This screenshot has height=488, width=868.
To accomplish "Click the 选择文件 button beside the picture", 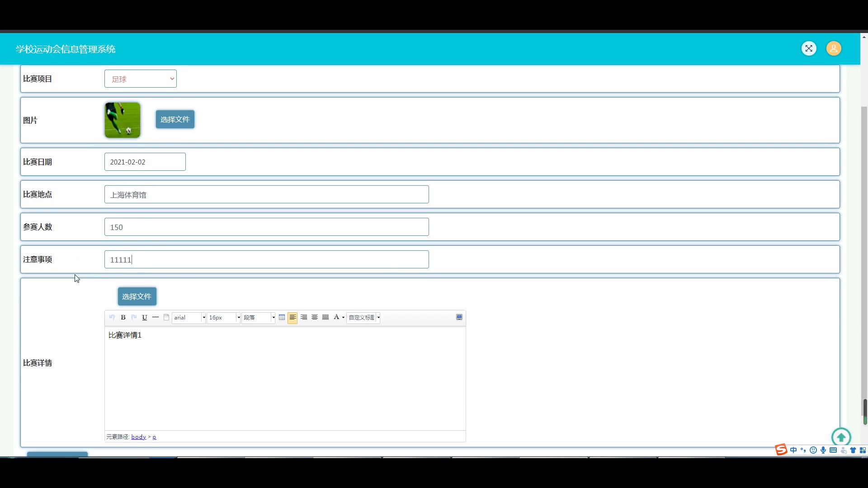I will 175,119.
